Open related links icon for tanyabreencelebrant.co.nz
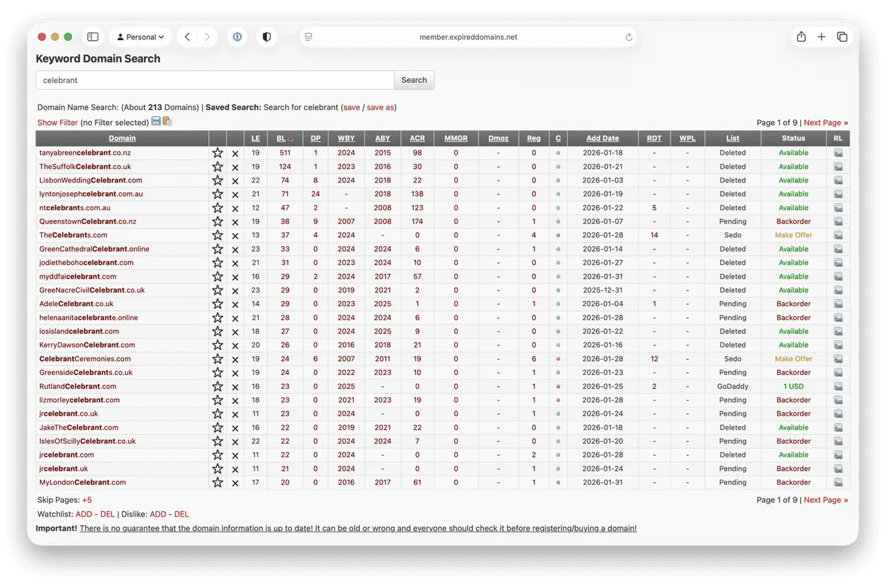The image size is (886, 588). 838,153
